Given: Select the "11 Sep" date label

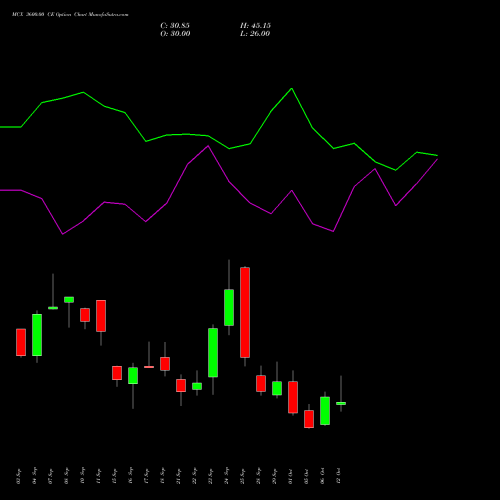Looking at the screenshot, I should pos(99,476).
